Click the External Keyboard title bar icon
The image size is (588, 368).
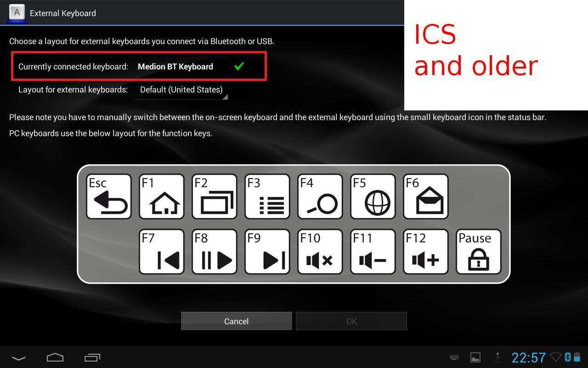click(x=17, y=13)
